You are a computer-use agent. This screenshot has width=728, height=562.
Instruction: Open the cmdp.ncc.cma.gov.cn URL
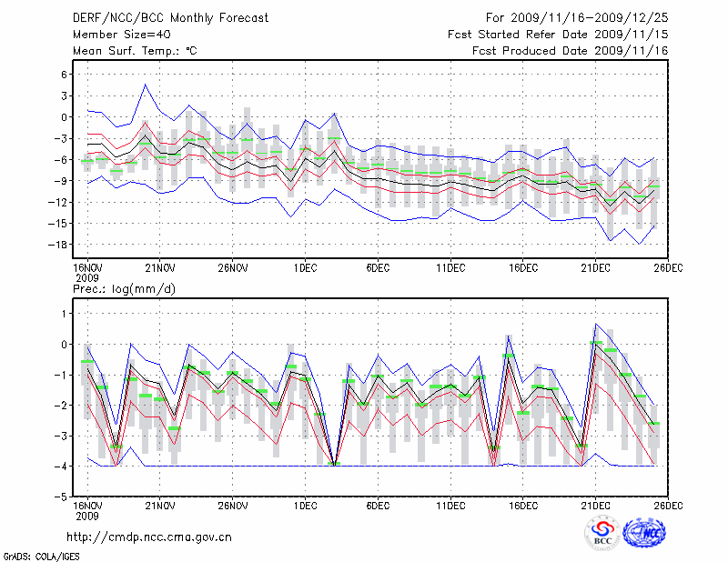[149, 537]
